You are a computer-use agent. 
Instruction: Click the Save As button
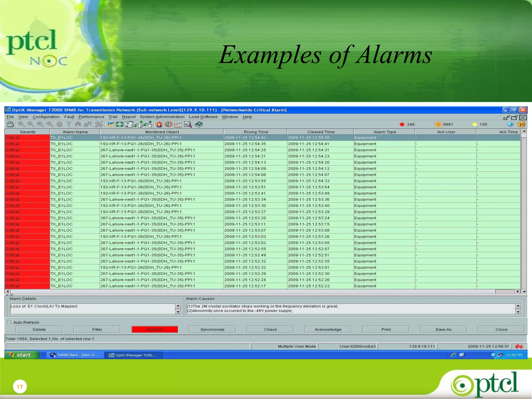pos(443,329)
